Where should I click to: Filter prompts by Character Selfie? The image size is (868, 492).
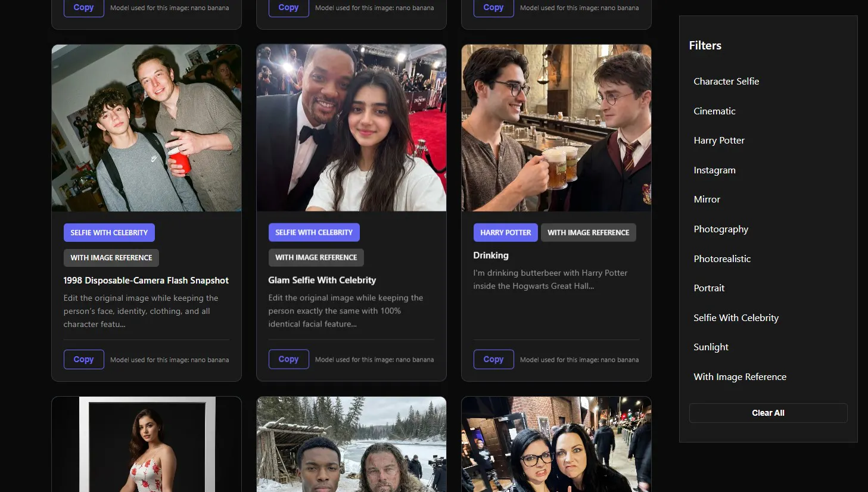tap(726, 81)
